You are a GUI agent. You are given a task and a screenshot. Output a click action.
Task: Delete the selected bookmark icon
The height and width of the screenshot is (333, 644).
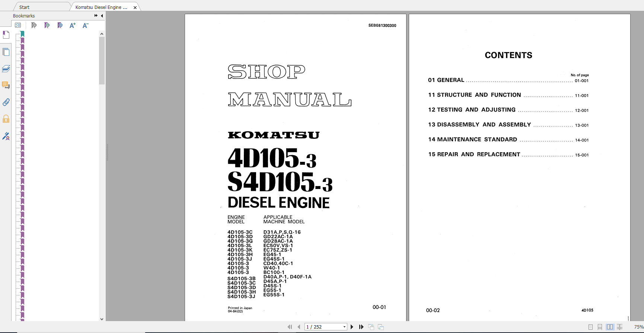(x=34, y=25)
